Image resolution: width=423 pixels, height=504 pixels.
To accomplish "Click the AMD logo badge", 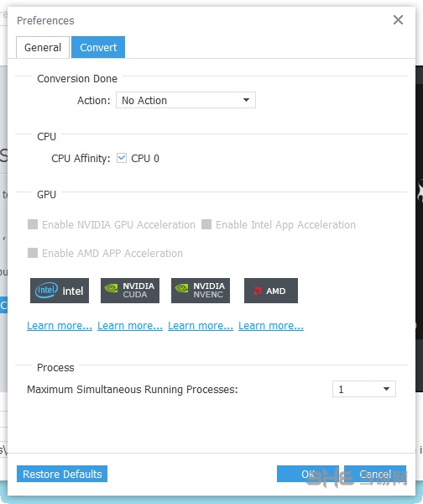I will [271, 291].
